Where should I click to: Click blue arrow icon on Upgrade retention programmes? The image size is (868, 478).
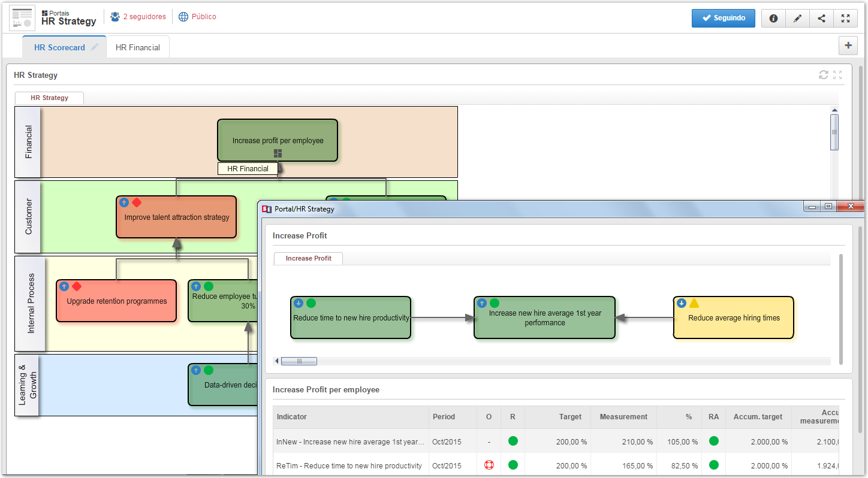coord(64,286)
